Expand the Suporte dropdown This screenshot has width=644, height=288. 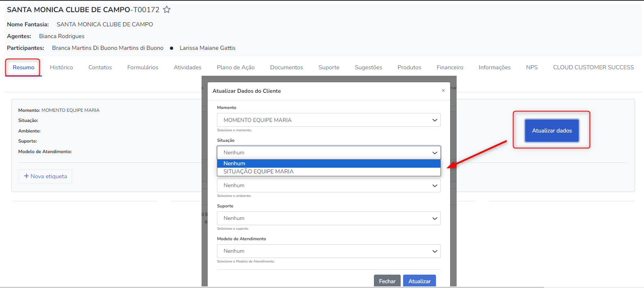point(328,218)
